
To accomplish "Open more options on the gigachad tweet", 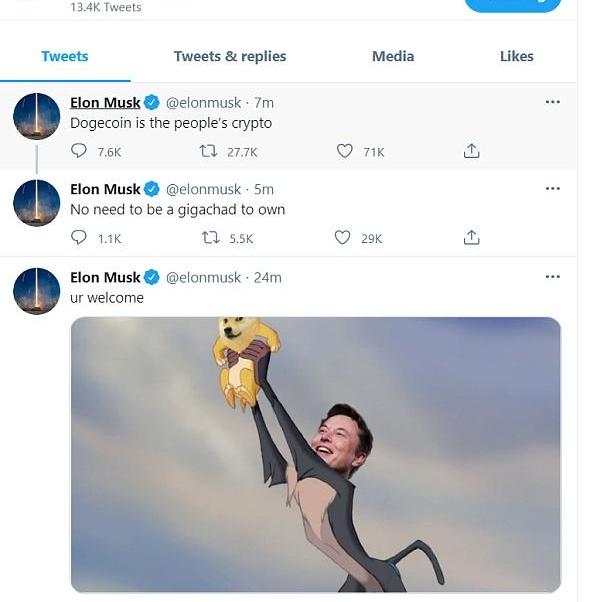I will point(553,188).
